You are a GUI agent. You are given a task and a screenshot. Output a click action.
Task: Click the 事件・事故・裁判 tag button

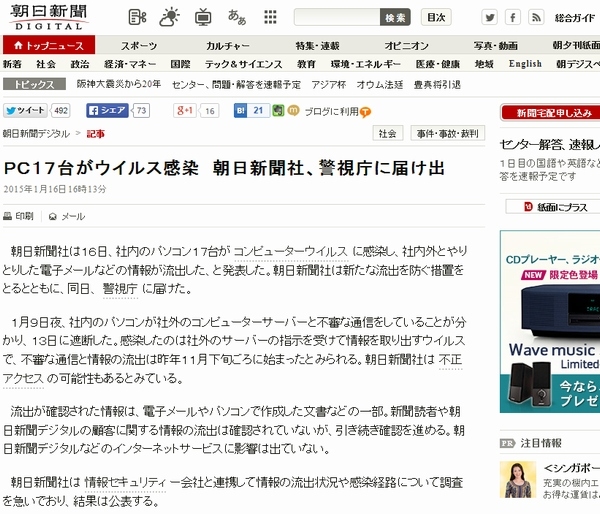[448, 133]
